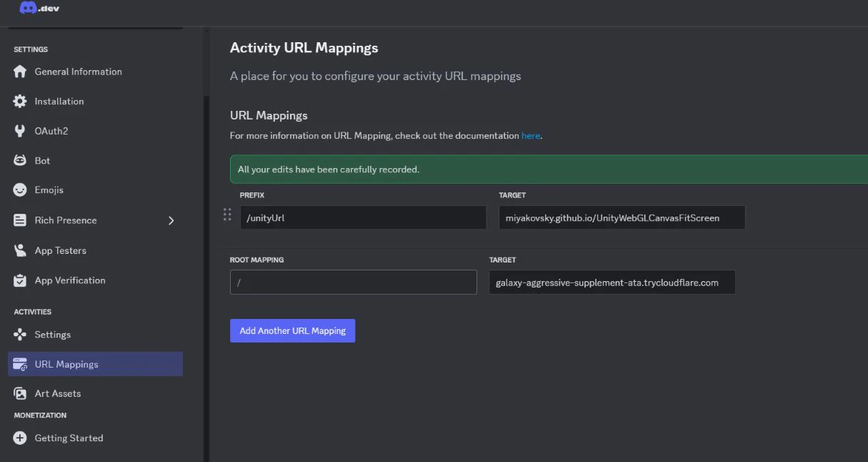This screenshot has height=462, width=868.
Task: Click the Art Assets image icon
Action: tap(20, 393)
